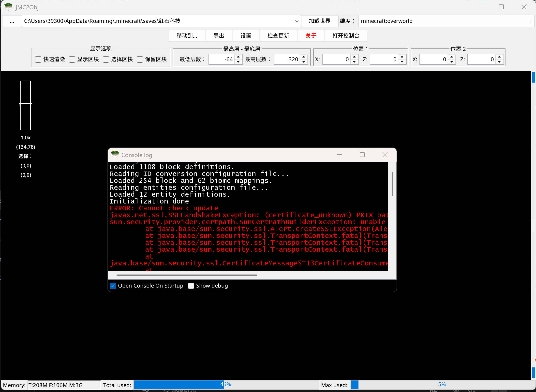Click the Console log window icon
Screen dimensions: 536x392
pyautogui.click(x=115, y=155)
